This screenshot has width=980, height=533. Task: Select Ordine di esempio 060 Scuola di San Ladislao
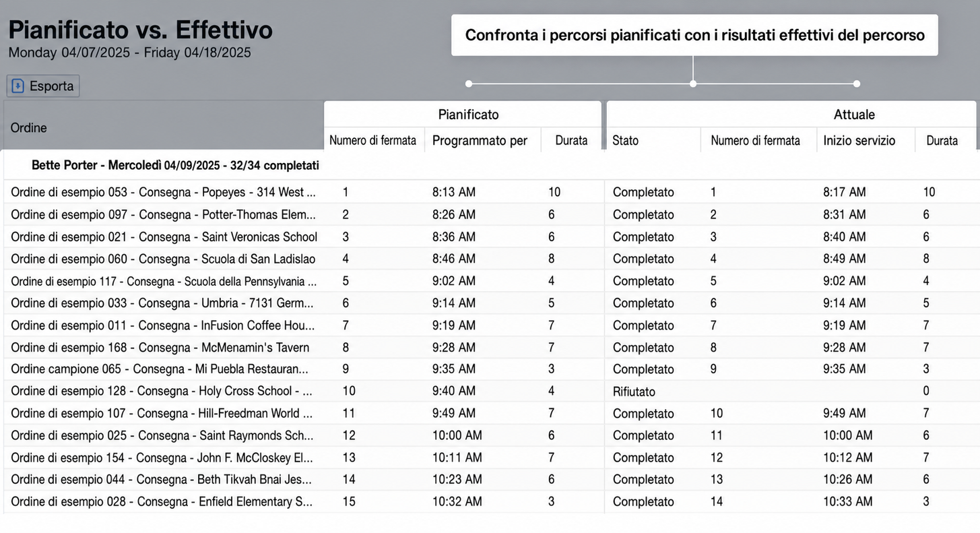tap(491, 259)
